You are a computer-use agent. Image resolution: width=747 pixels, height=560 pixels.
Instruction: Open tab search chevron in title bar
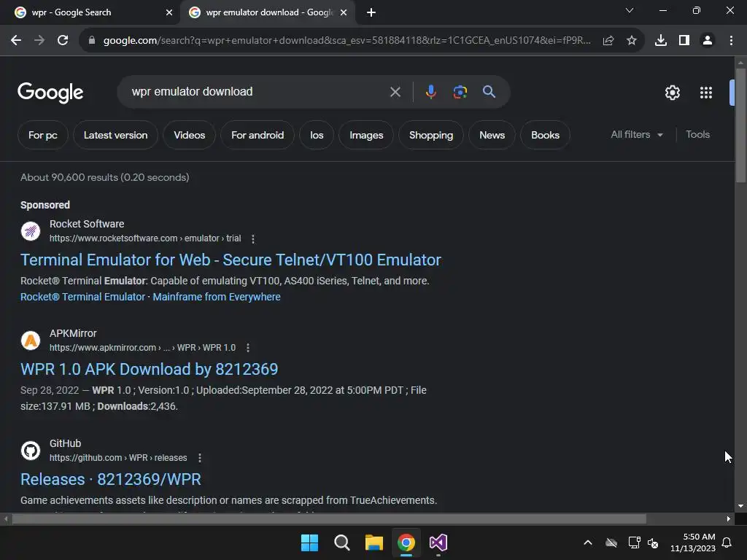(x=630, y=10)
